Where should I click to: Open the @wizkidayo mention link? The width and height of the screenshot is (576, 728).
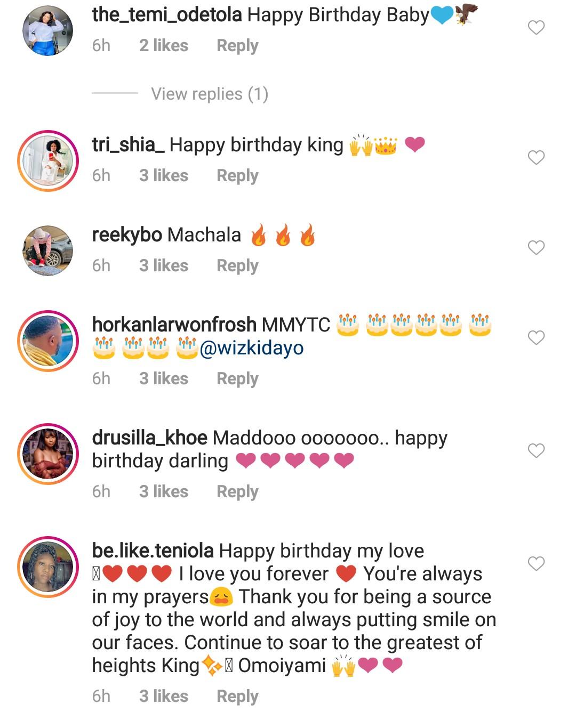pos(251,348)
